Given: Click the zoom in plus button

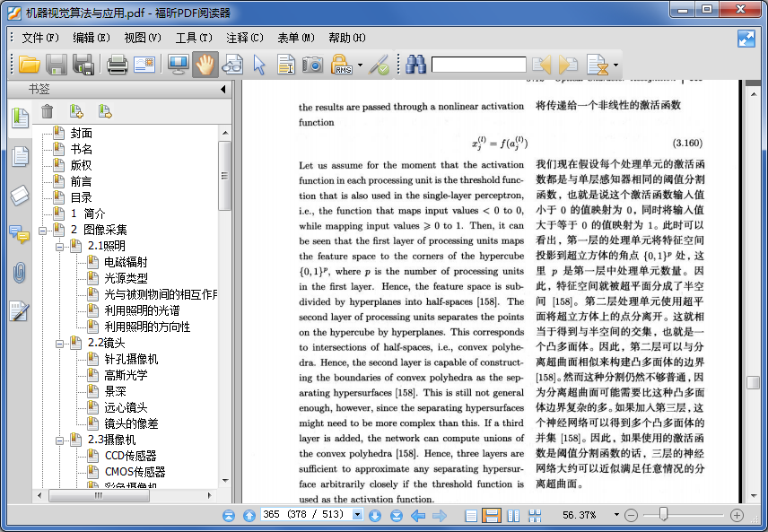Looking at the screenshot, I should point(737,515).
